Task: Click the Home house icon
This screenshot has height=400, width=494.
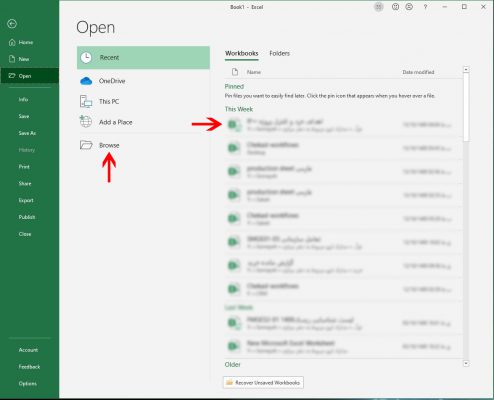Action: [x=12, y=42]
